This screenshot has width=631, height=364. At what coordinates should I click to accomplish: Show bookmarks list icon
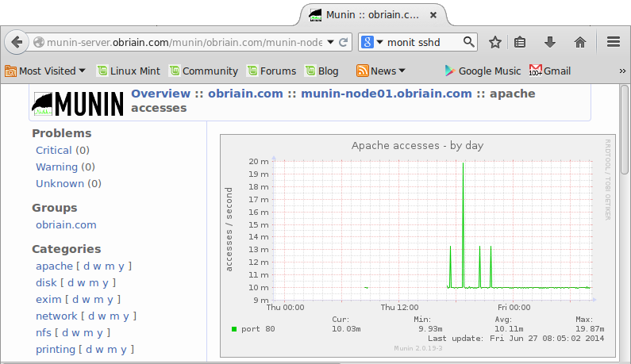point(520,42)
